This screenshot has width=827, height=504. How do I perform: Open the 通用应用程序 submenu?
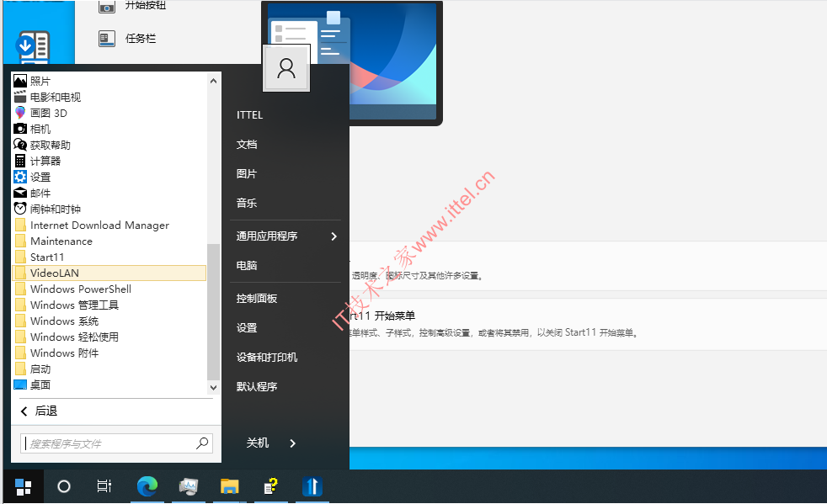pyautogui.click(x=285, y=236)
